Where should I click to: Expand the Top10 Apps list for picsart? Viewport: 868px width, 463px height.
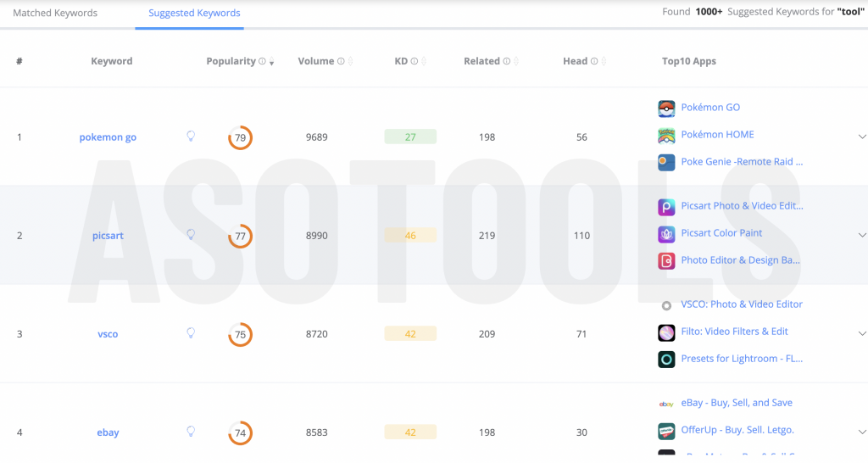[862, 236]
